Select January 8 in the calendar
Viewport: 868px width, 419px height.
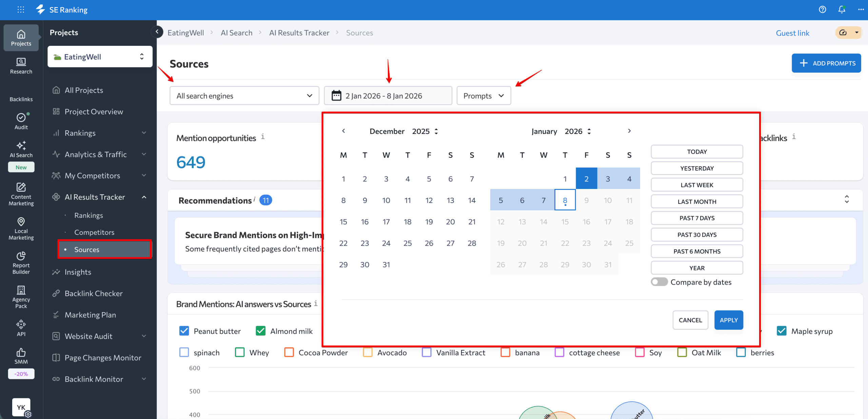pyautogui.click(x=565, y=200)
